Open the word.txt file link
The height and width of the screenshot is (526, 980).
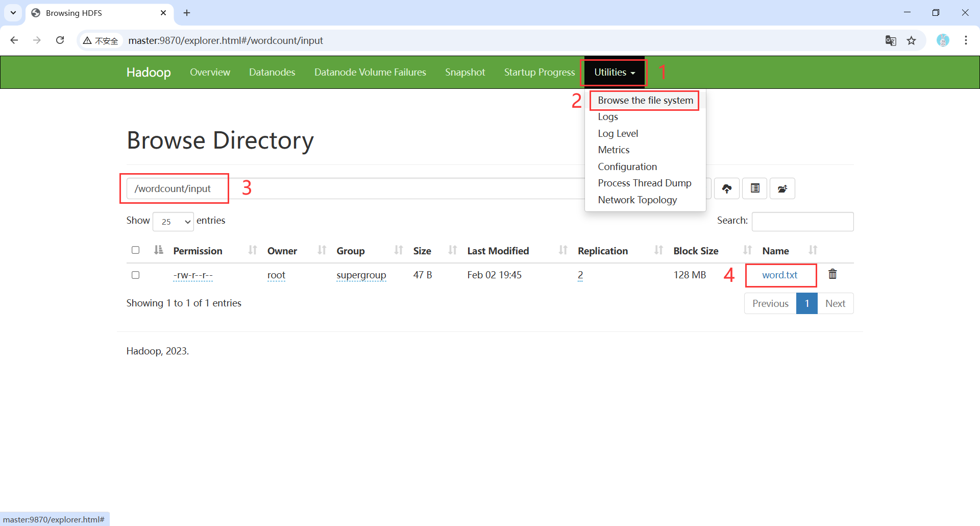[779, 275]
